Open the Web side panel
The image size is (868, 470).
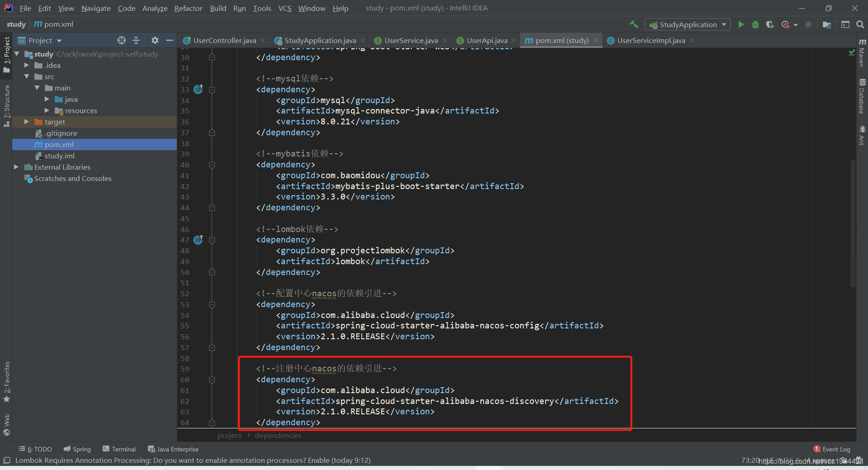pos(6,425)
